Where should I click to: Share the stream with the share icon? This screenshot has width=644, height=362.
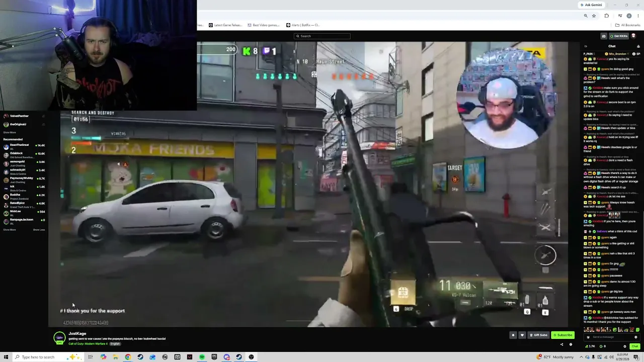[x=561, y=344]
